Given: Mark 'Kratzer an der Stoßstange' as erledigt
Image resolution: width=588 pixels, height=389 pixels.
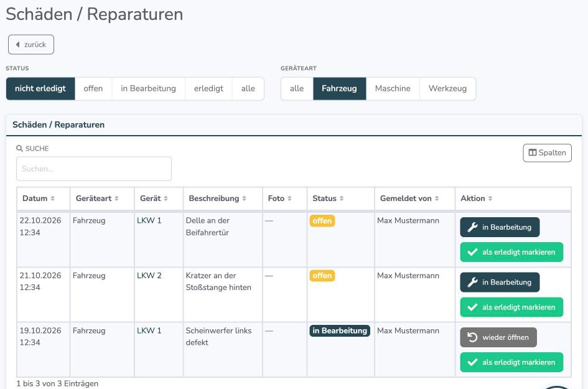Looking at the screenshot, I should tap(511, 307).
